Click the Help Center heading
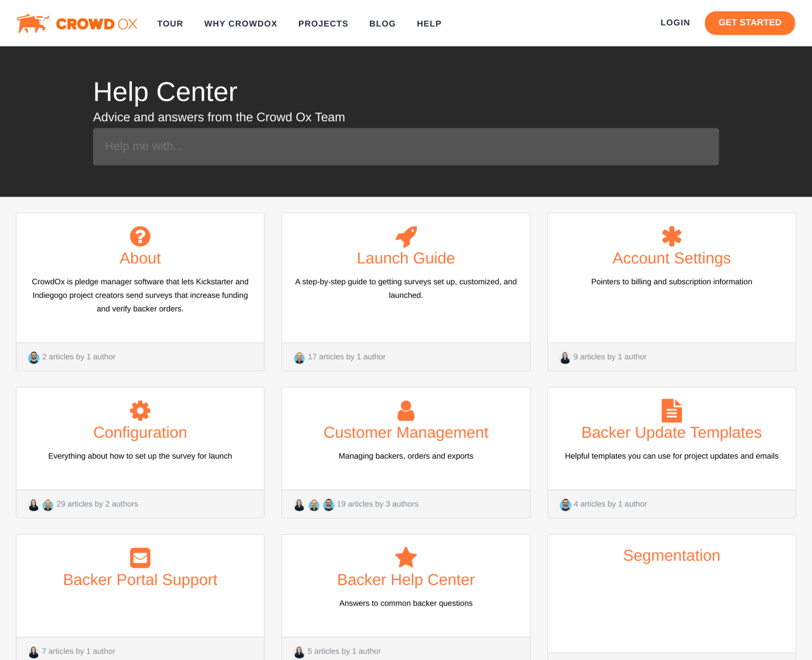The width and height of the screenshot is (812, 660). pos(165,92)
